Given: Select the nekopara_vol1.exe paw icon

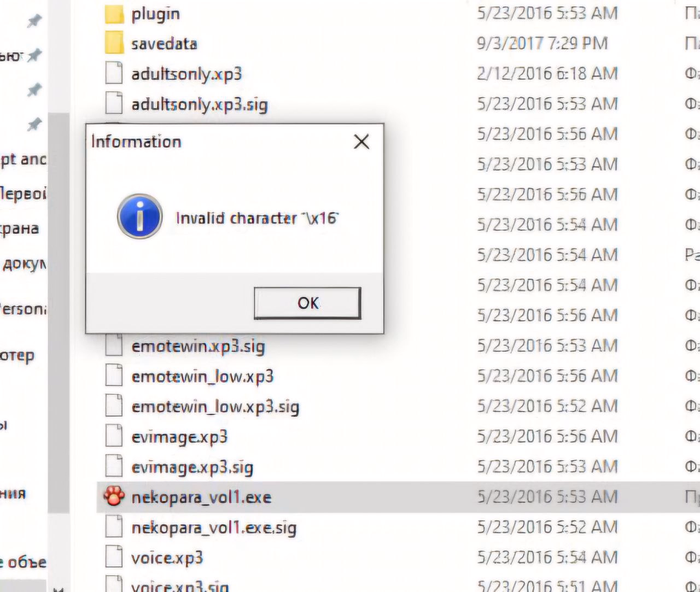Looking at the screenshot, I should (x=114, y=496).
